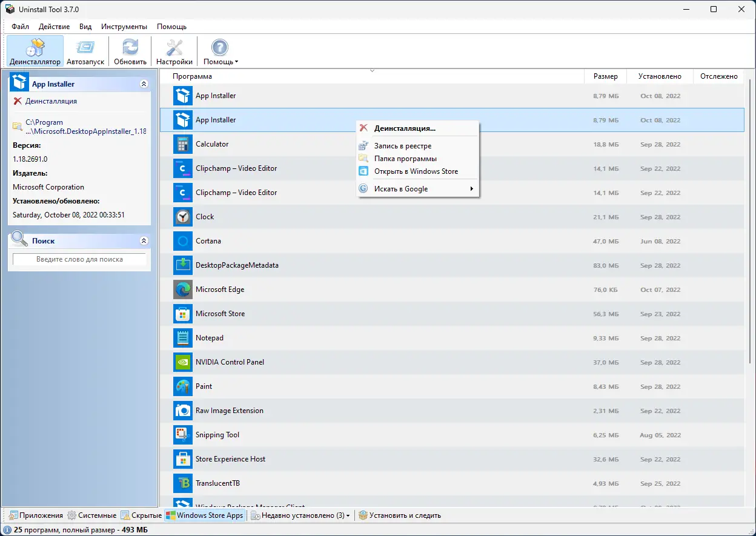Viewport: 756px width, 536px height.
Task: Open the C:\Program folder path link
Action: (x=85, y=127)
